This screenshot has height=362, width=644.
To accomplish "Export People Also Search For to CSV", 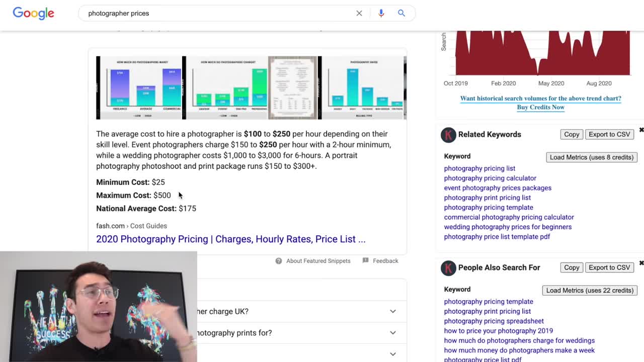I will [x=609, y=267].
